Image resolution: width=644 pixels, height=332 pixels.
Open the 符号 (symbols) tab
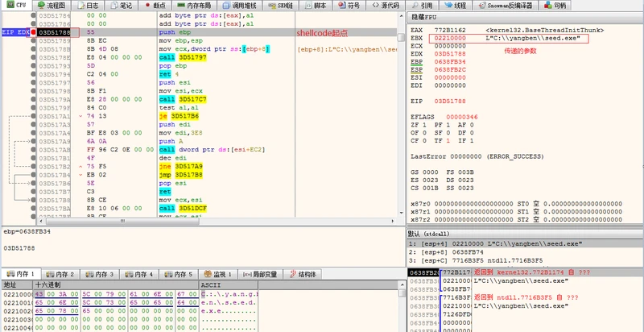(x=349, y=6)
